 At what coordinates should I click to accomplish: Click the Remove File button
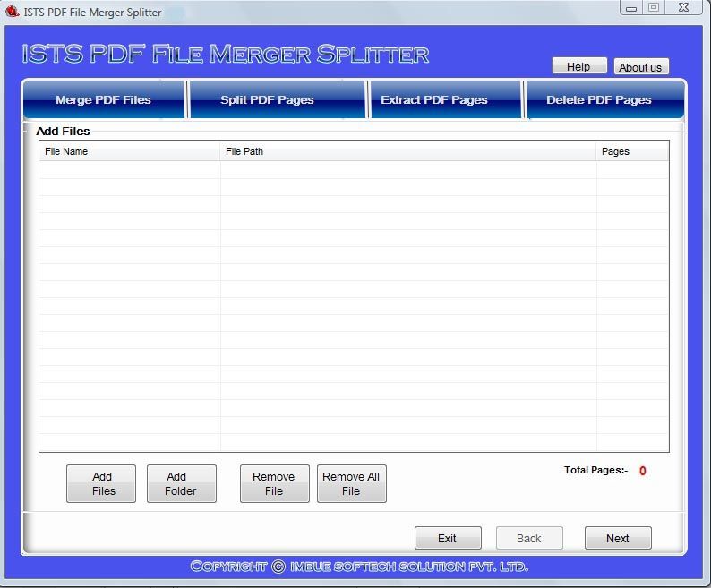coord(274,483)
